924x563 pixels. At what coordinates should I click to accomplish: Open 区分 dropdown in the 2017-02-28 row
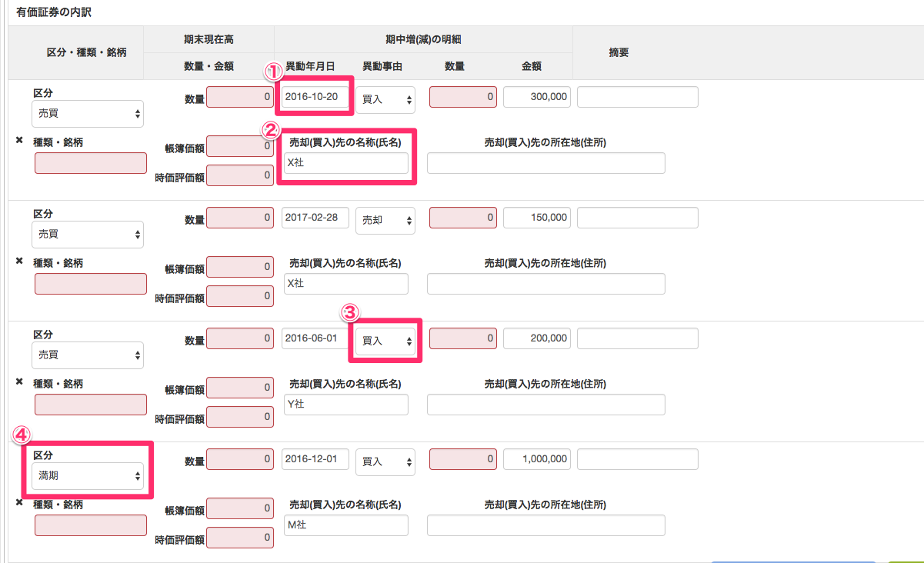(88, 235)
